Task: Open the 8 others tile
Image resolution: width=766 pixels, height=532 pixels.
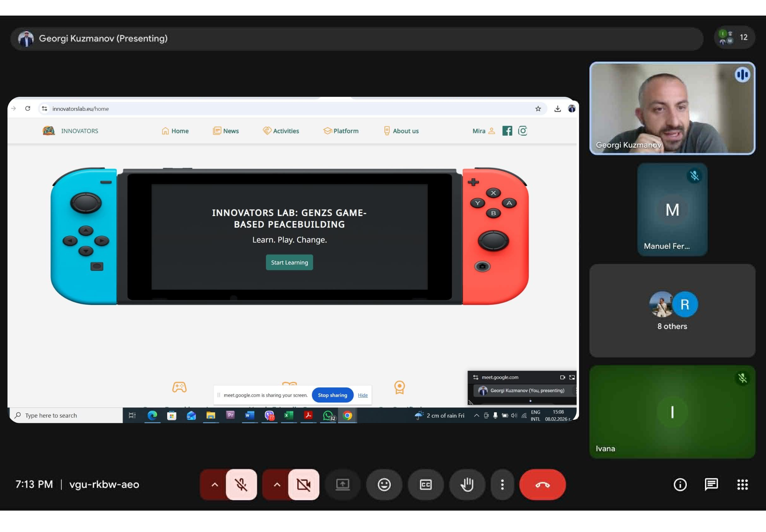Action: [672, 311]
